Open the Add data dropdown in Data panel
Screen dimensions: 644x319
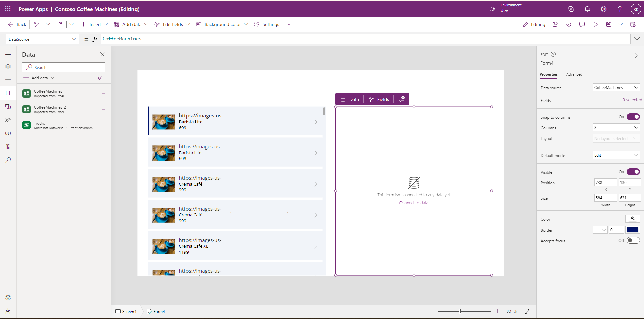[x=39, y=78]
